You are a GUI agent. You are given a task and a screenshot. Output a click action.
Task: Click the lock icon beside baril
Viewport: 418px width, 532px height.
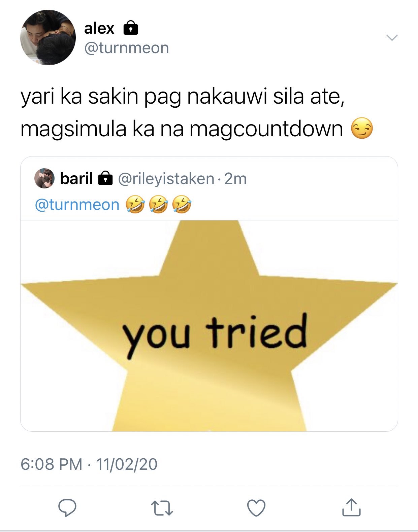105,178
